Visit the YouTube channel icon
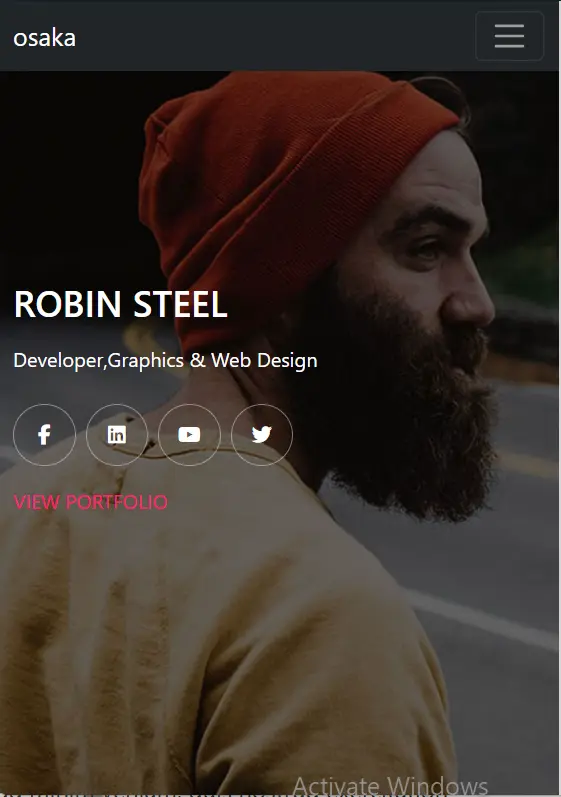 click(x=190, y=435)
